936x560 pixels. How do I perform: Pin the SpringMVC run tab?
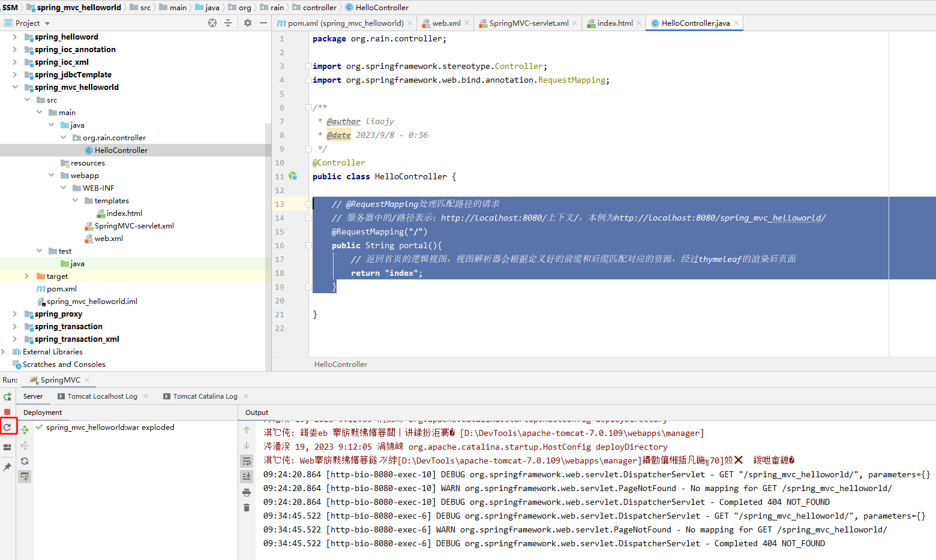point(7,466)
